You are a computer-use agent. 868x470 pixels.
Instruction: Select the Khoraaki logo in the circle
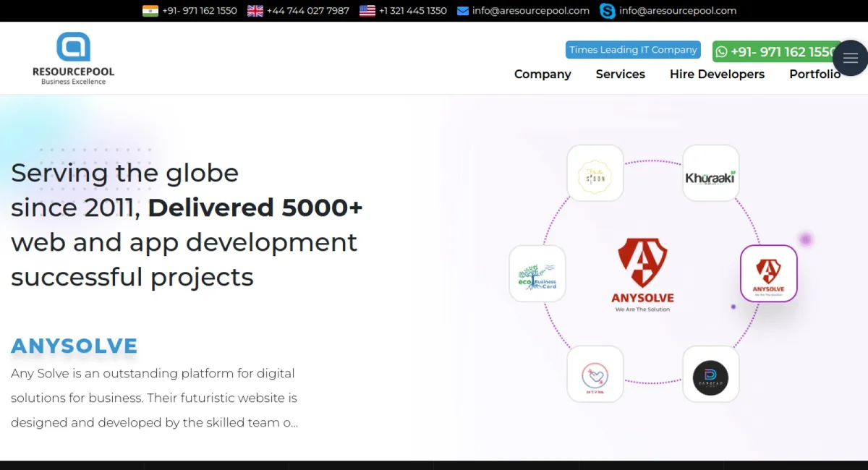[711, 173]
